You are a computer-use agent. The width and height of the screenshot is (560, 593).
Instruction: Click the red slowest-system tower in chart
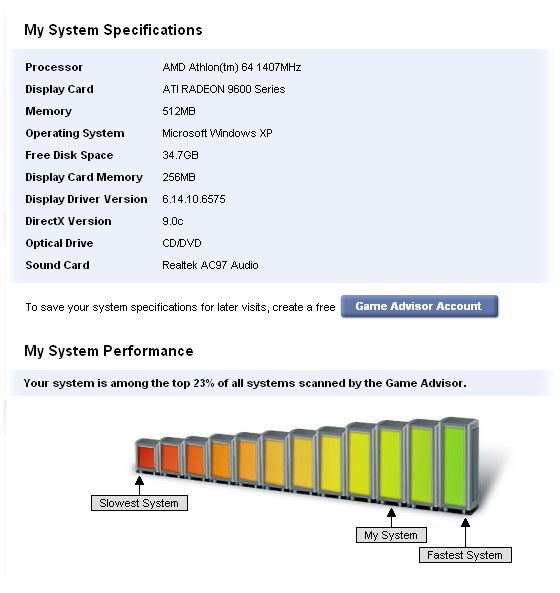[x=146, y=456]
